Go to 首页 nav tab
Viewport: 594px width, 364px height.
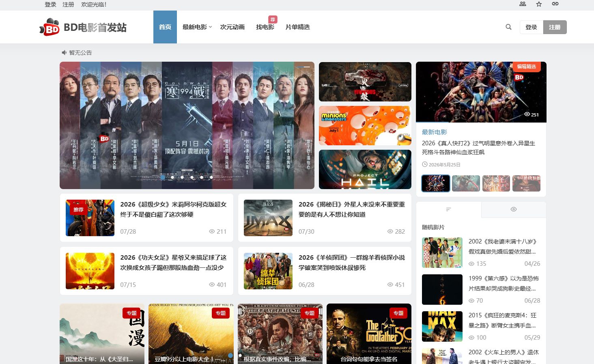[x=165, y=27]
